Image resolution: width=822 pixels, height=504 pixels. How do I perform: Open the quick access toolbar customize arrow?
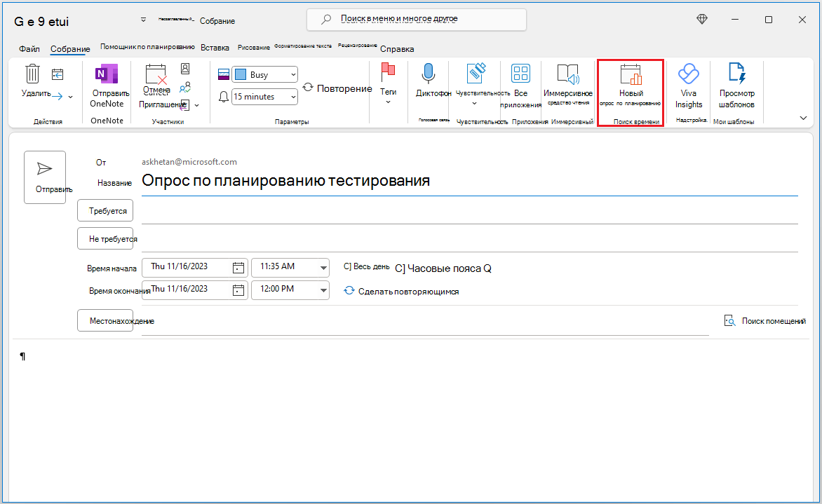click(x=143, y=20)
